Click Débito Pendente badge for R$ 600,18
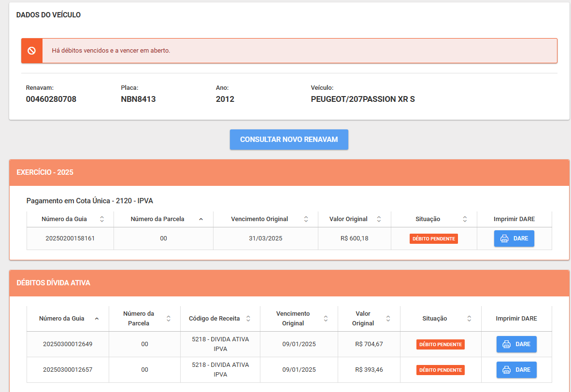 click(x=434, y=238)
